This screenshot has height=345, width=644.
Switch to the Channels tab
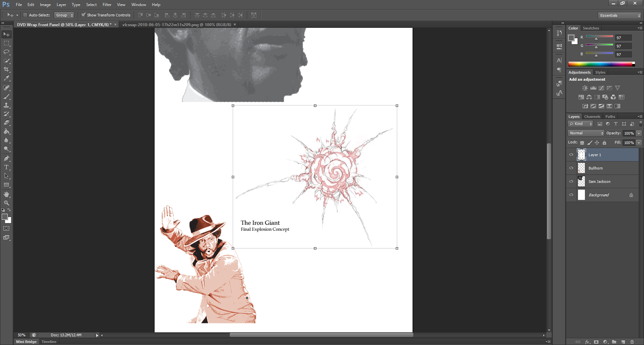coord(592,117)
